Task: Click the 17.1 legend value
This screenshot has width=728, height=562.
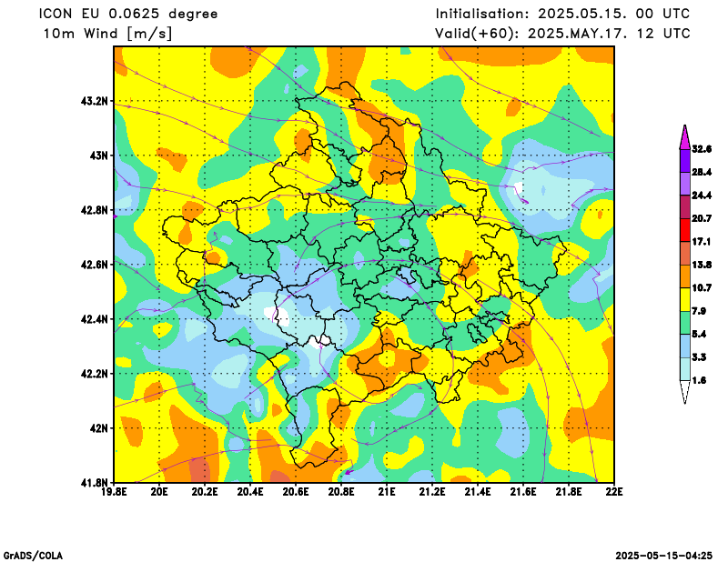Action: tap(702, 242)
